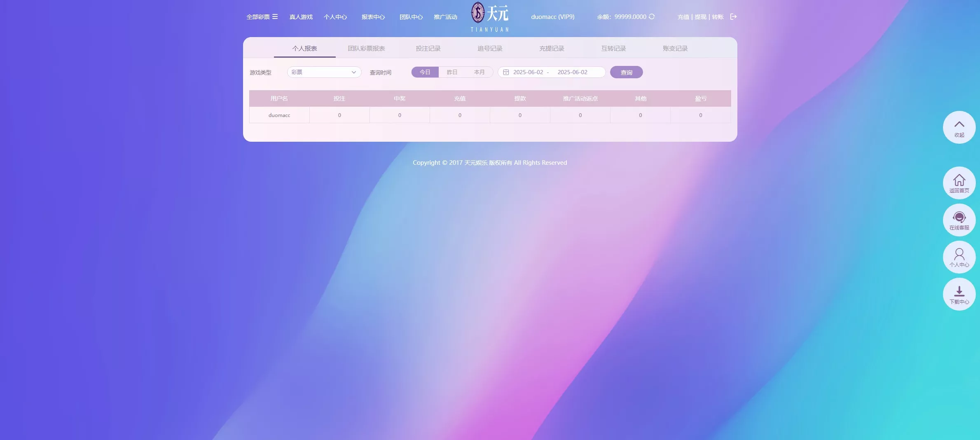Switch to the 团队彩票报表 tab
This screenshot has width=980, height=440.
click(366, 48)
